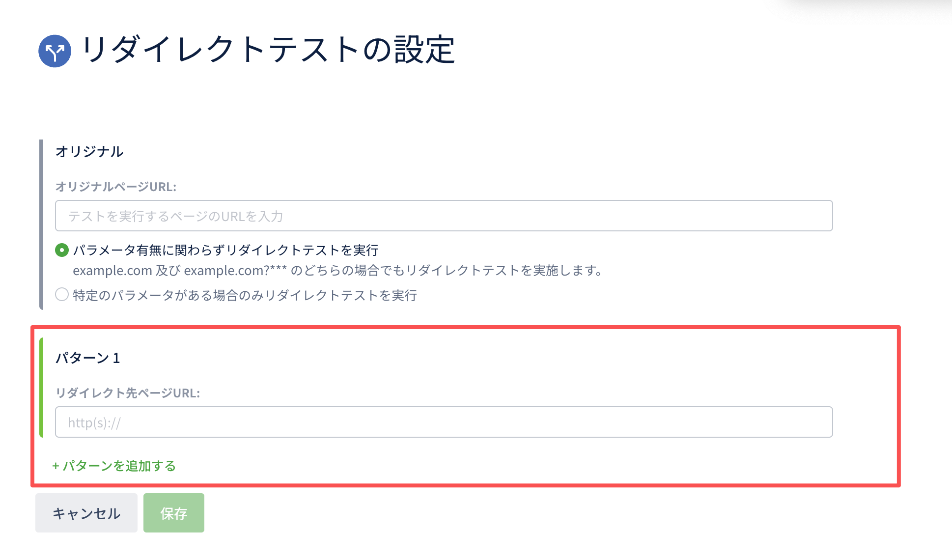Focus the http(s):// redirect URL input
This screenshot has width=952, height=560.
pyautogui.click(x=444, y=422)
